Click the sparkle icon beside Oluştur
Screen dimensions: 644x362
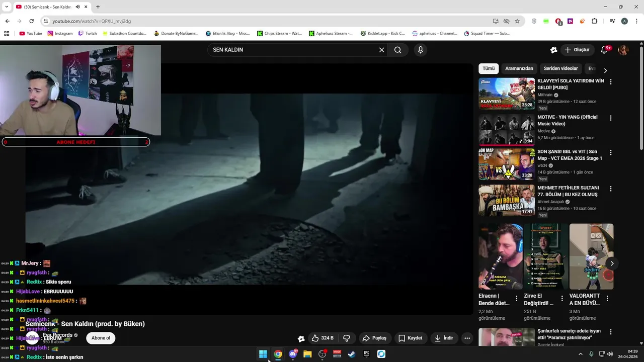pos(553,50)
